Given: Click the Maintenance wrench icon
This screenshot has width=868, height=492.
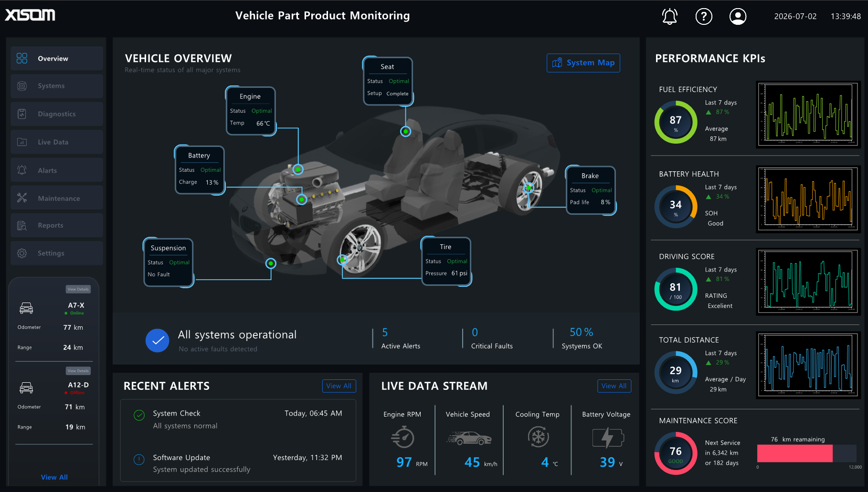Looking at the screenshot, I should coord(22,198).
